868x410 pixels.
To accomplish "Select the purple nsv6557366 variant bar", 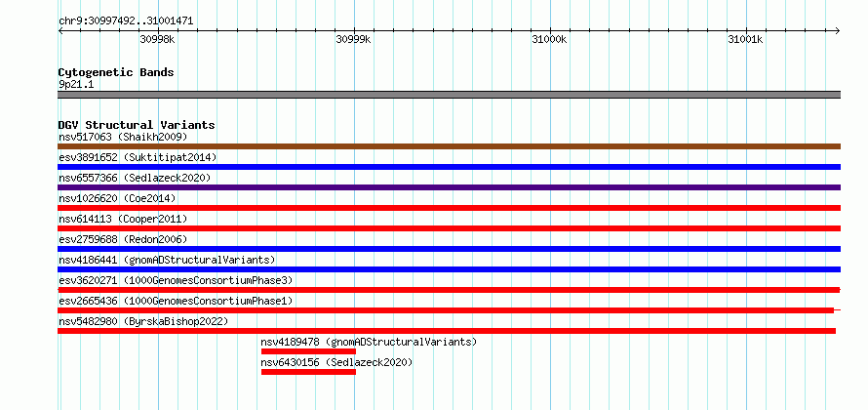I will click(x=449, y=187).
